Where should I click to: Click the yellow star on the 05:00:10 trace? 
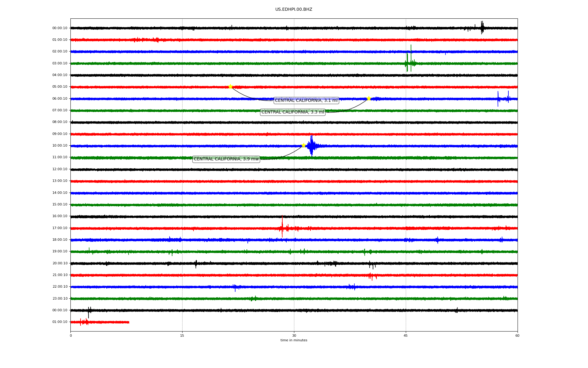click(x=230, y=86)
